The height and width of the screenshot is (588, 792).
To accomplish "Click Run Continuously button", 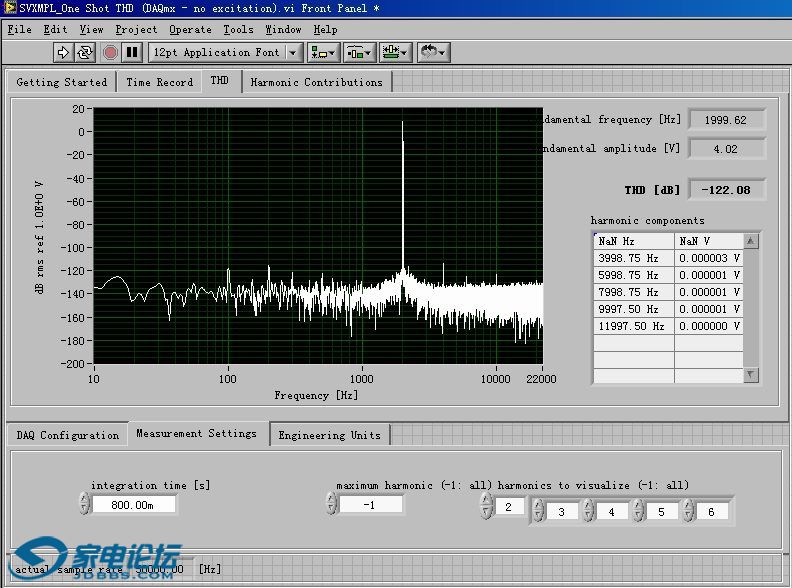I will 85,52.
